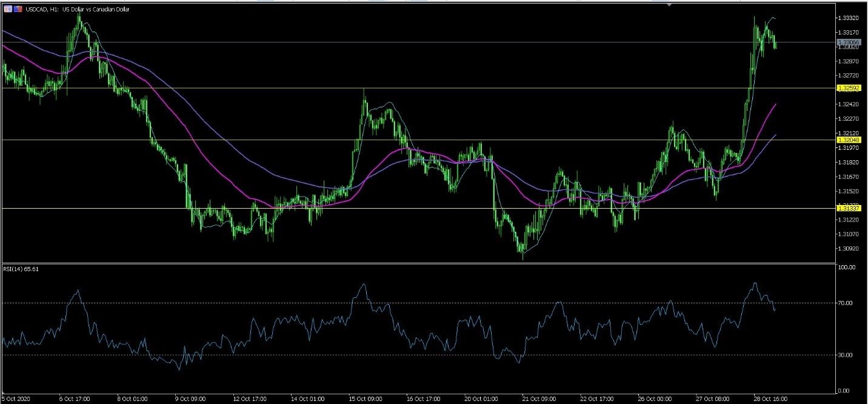Screen dimensions: 868x404
Task: Click the 15 Oct 09:00 time label
Action: [365, 399]
